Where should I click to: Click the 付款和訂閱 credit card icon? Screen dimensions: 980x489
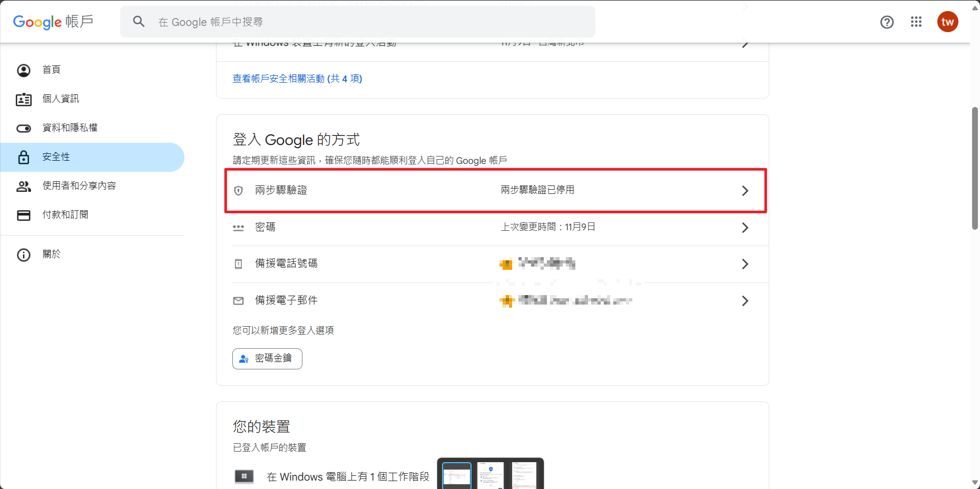click(24, 215)
